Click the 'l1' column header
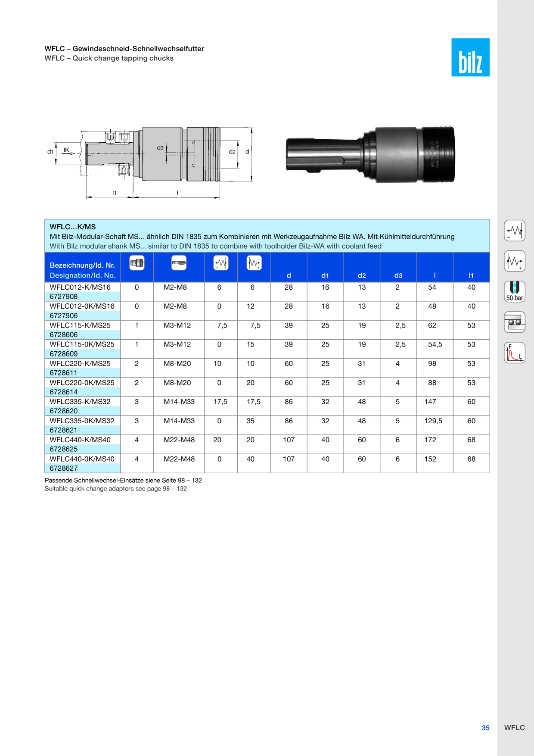The width and height of the screenshot is (534, 756). [x=471, y=275]
